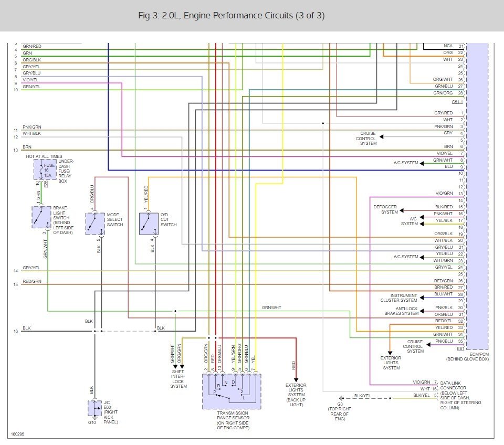
Task: Click the 'BRAKE-LIGHT SWITCH' label text
Action: [x=64, y=220]
